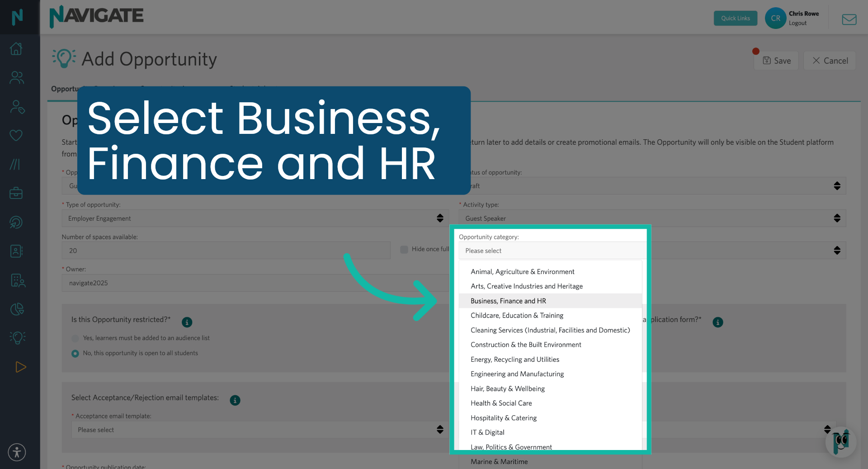Screen dimensions: 868x469
Task: Click the Owner field navigate2025
Action: 255,283
